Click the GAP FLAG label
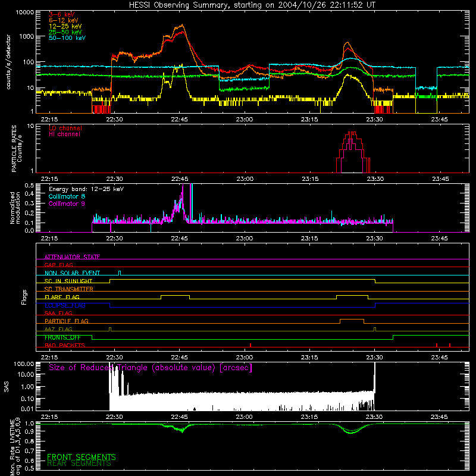 [x=58, y=265]
